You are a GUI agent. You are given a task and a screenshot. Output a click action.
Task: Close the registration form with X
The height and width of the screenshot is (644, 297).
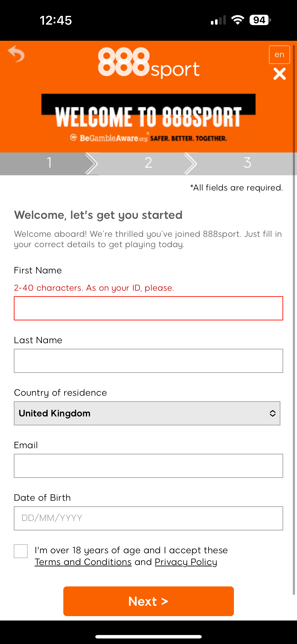pos(280,74)
